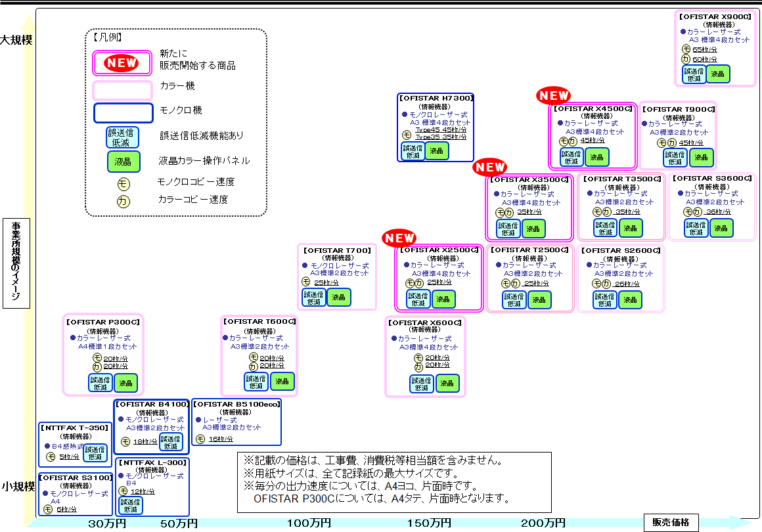Select the 【OFISTAR X900C】 product title
The width and height of the screenshot is (762, 532).
(x=716, y=16)
